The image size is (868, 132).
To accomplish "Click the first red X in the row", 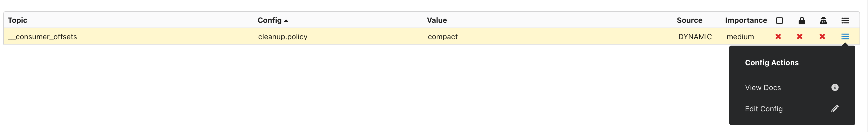I will click(x=778, y=36).
